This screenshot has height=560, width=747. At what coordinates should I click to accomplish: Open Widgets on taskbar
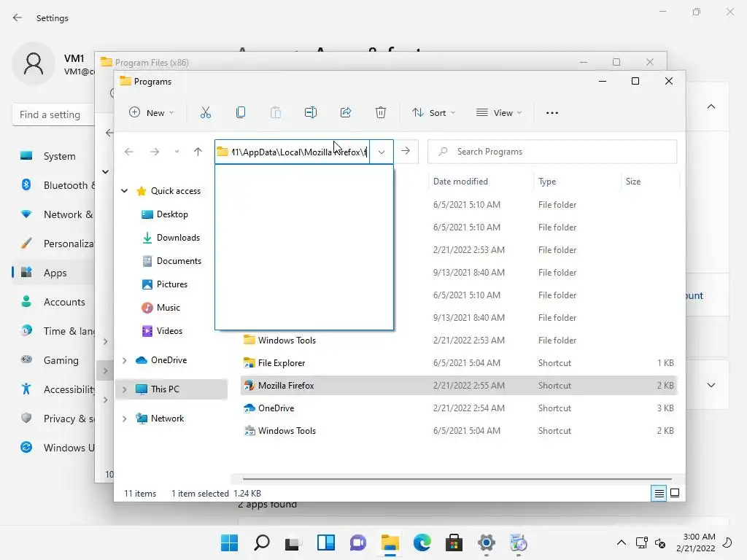pyautogui.click(x=326, y=542)
